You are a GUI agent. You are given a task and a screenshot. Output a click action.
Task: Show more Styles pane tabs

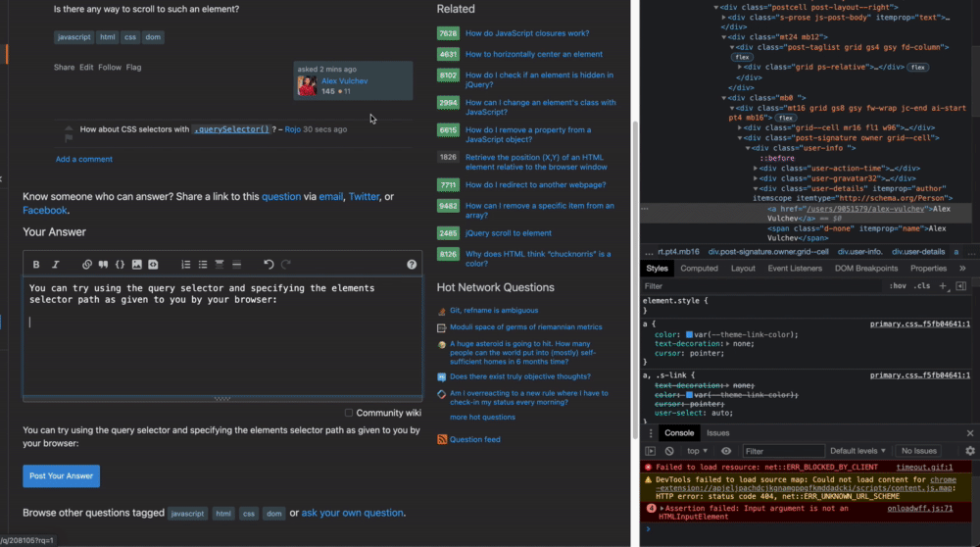click(962, 269)
